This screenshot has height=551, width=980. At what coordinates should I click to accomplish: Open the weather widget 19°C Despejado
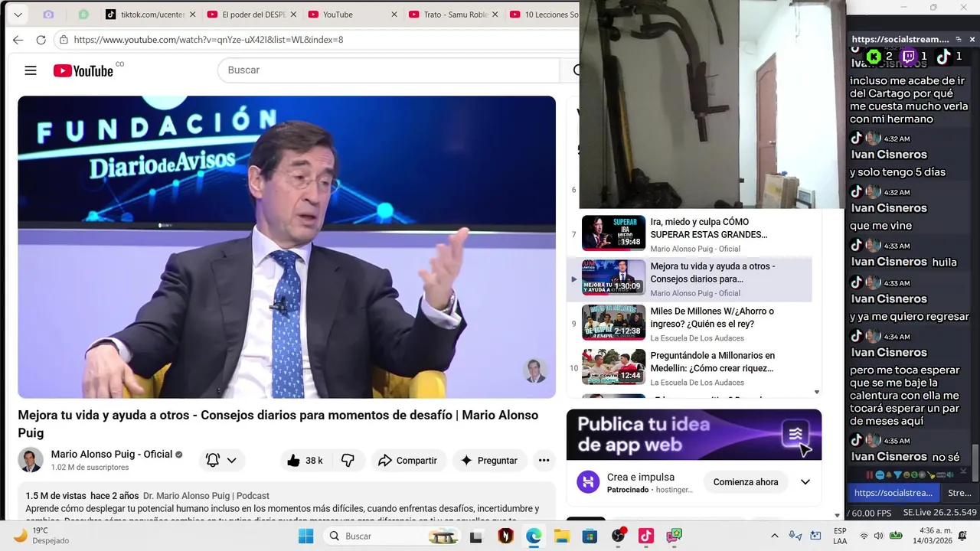[x=42, y=535]
